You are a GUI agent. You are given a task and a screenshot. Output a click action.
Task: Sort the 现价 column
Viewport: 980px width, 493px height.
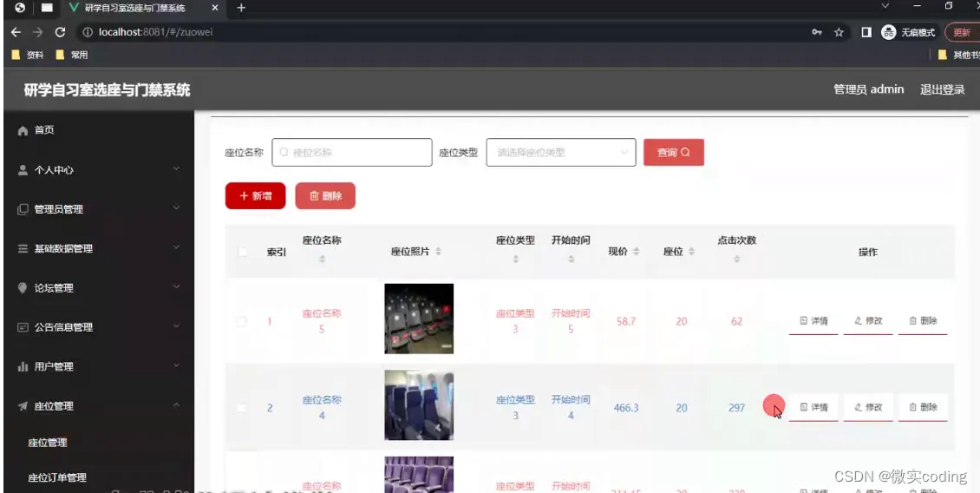(x=636, y=252)
